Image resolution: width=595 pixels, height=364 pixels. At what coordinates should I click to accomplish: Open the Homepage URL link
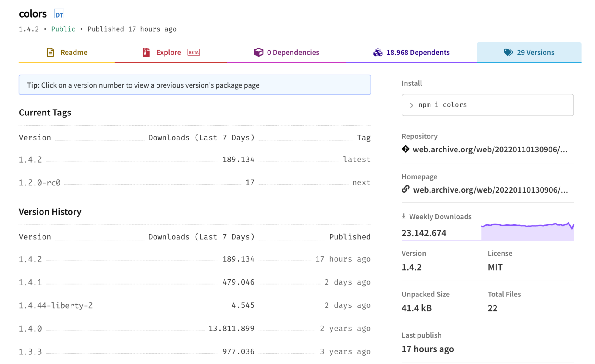click(491, 190)
